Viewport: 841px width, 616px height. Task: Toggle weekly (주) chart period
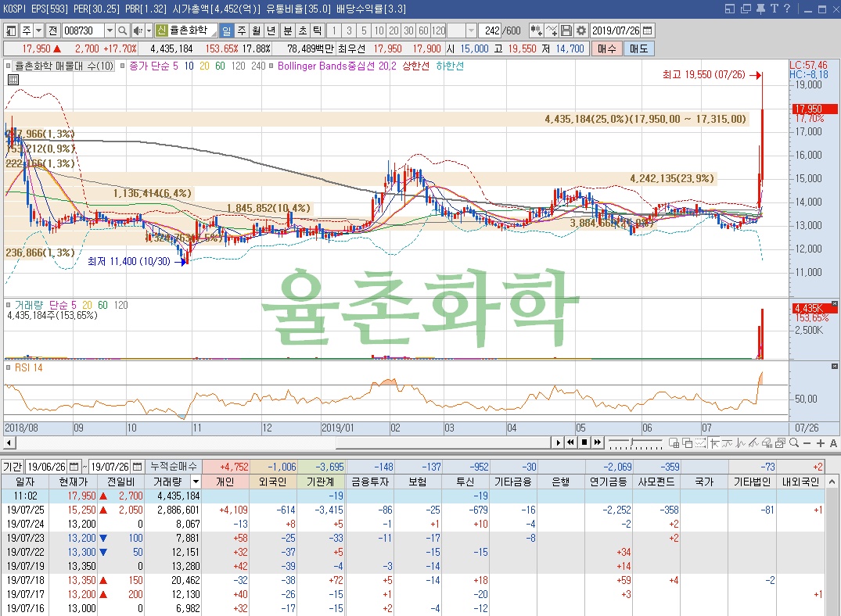click(242, 30)
